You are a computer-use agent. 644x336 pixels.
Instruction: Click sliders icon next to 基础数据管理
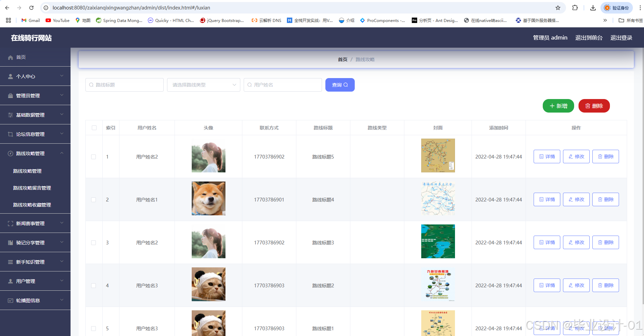coord(10,115)
